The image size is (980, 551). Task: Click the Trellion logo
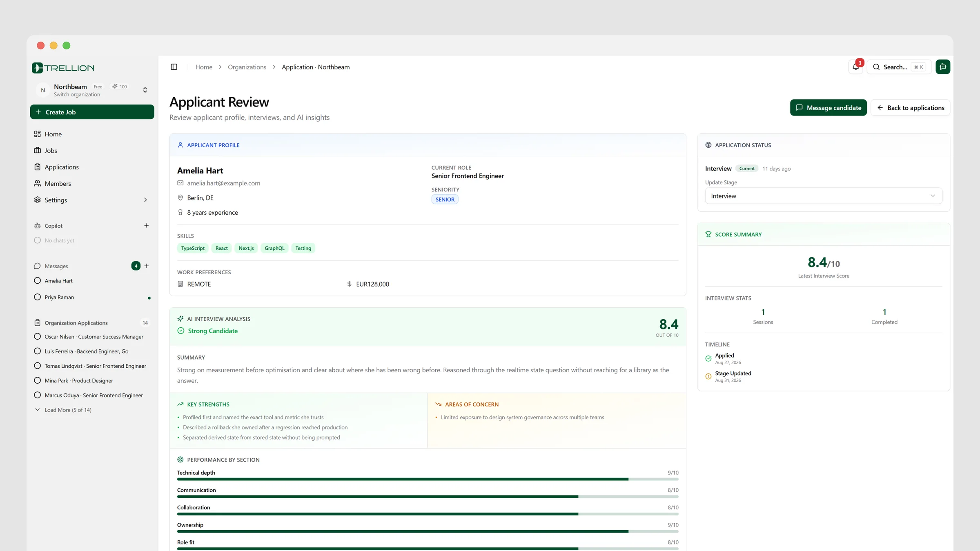(x=63, y=68)
